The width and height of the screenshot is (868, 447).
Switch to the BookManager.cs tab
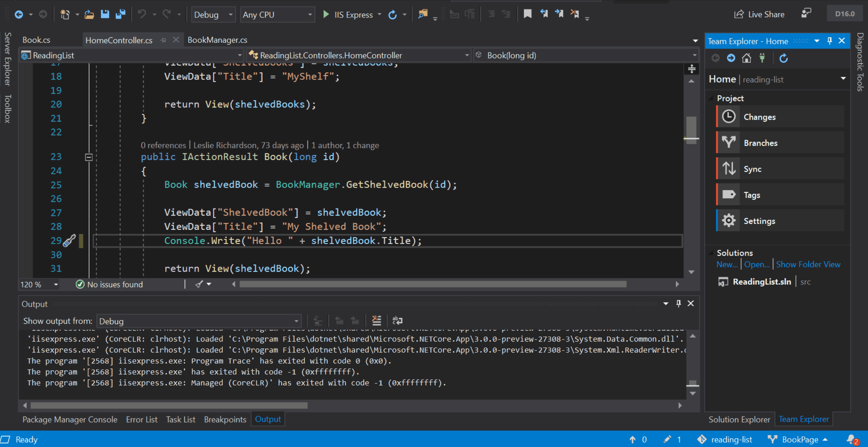[217, 39]
